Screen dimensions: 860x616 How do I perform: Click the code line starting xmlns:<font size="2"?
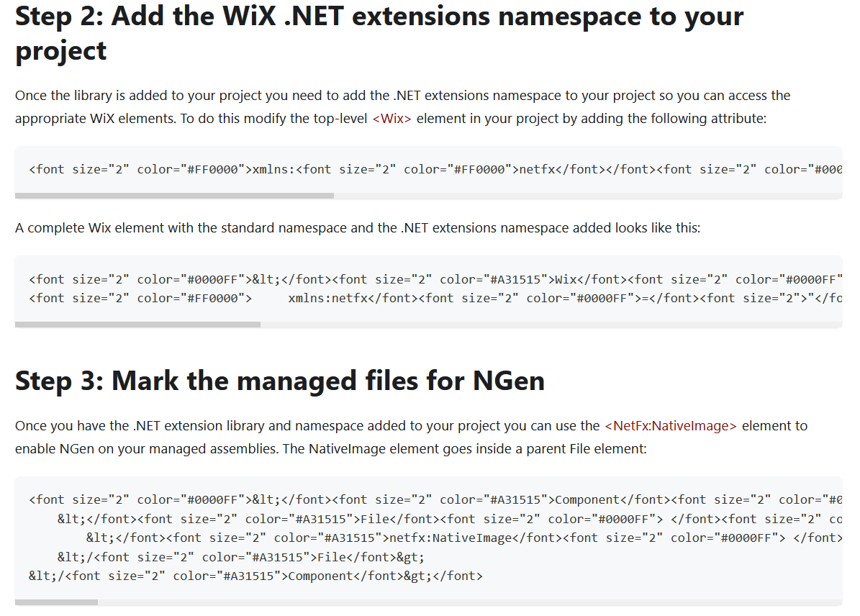click(435, 170)
